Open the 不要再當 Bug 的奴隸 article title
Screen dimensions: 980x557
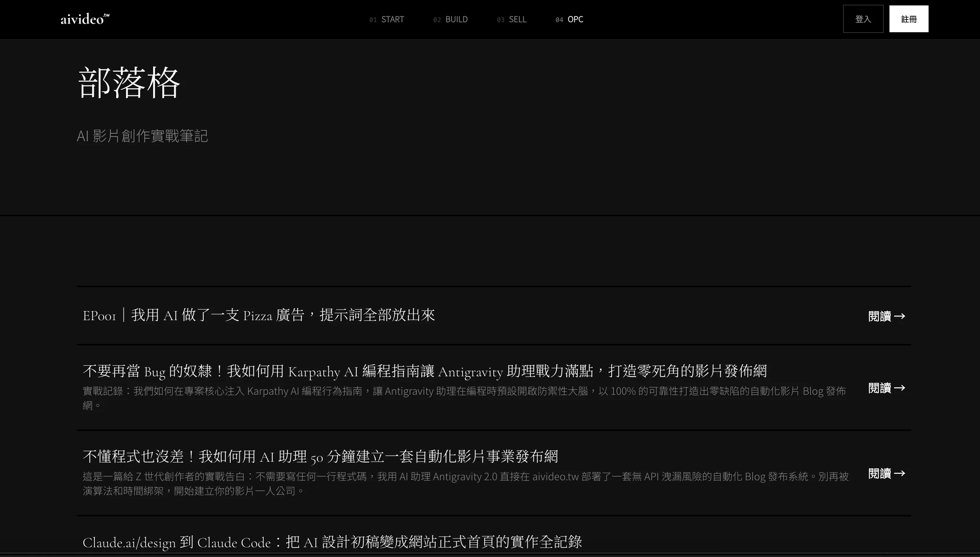424,371
